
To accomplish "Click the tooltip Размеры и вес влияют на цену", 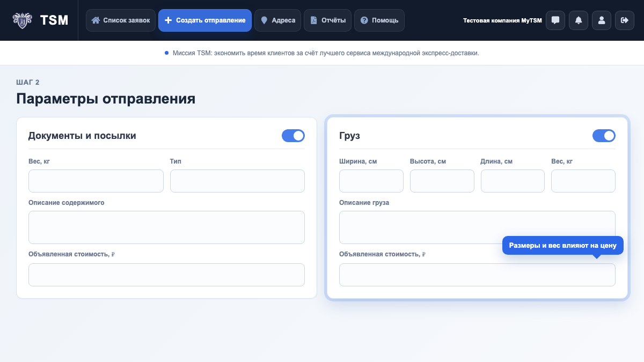I will point(563,245).
